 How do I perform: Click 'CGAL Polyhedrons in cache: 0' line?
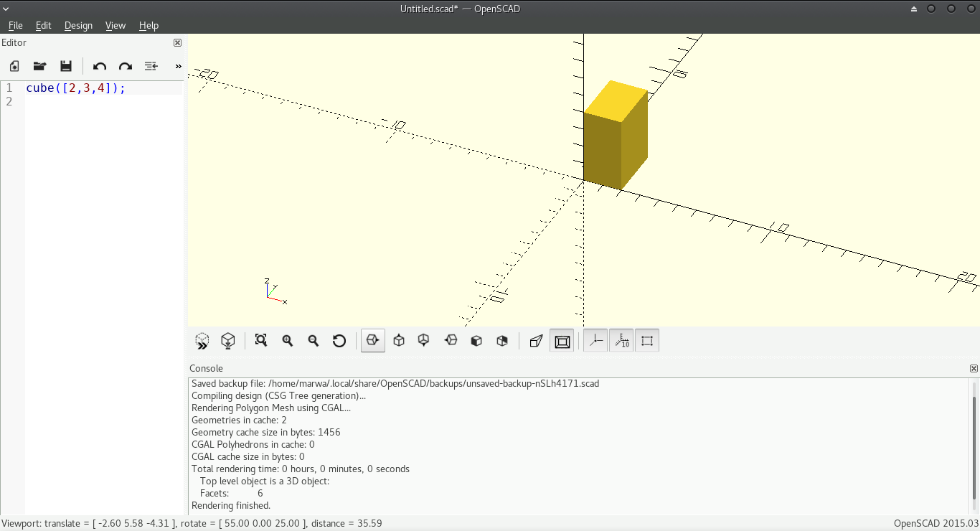pos(253,445)
